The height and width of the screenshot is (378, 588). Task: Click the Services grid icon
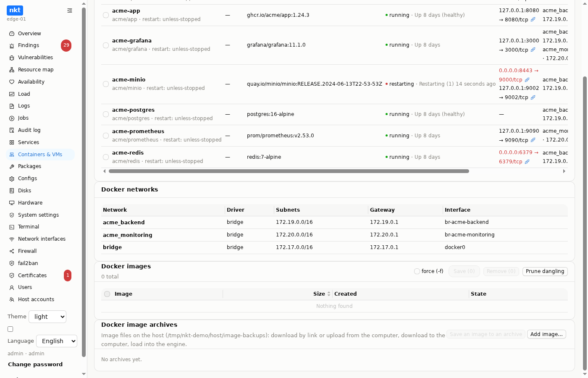tap(12, 142)
